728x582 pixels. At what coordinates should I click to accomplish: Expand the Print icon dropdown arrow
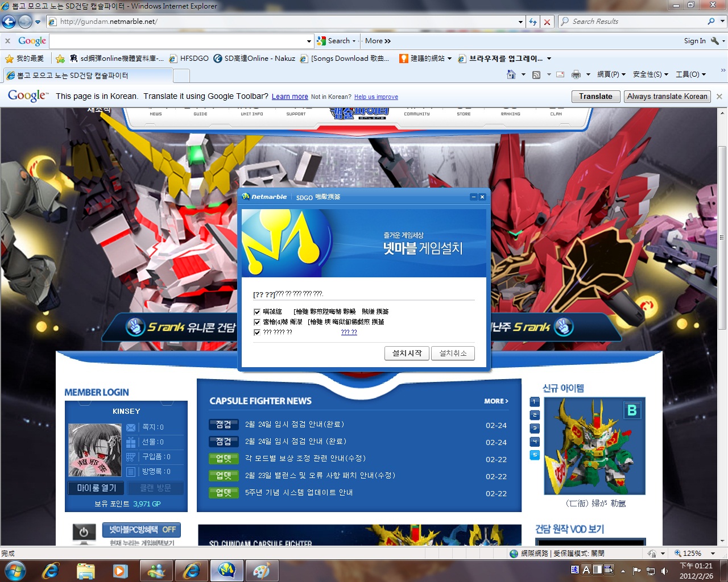[588, 74]
